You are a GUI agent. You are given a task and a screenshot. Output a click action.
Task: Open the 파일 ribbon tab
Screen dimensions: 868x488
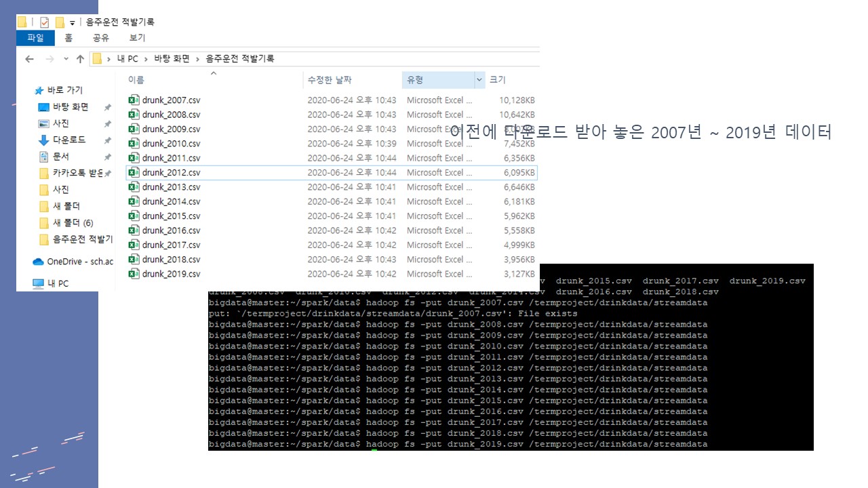[35, 38]
